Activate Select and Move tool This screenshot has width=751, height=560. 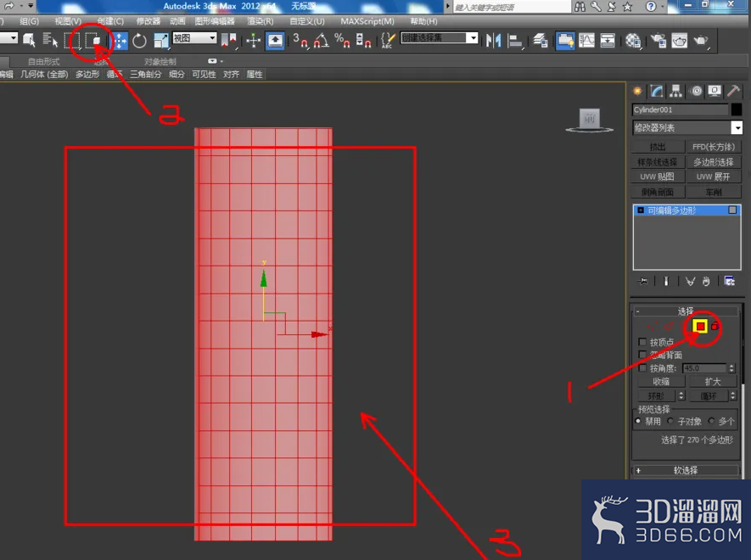pos(120,41)
